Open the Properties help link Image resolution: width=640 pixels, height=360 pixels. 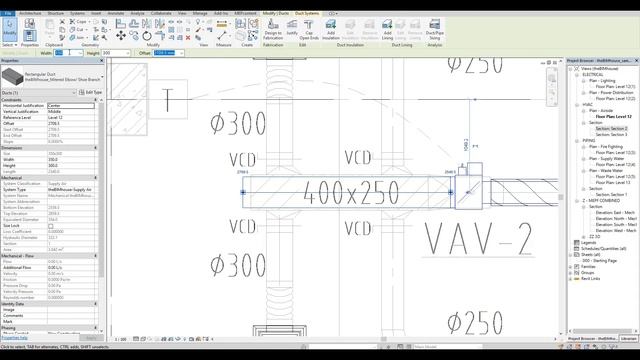pos(14,338)
